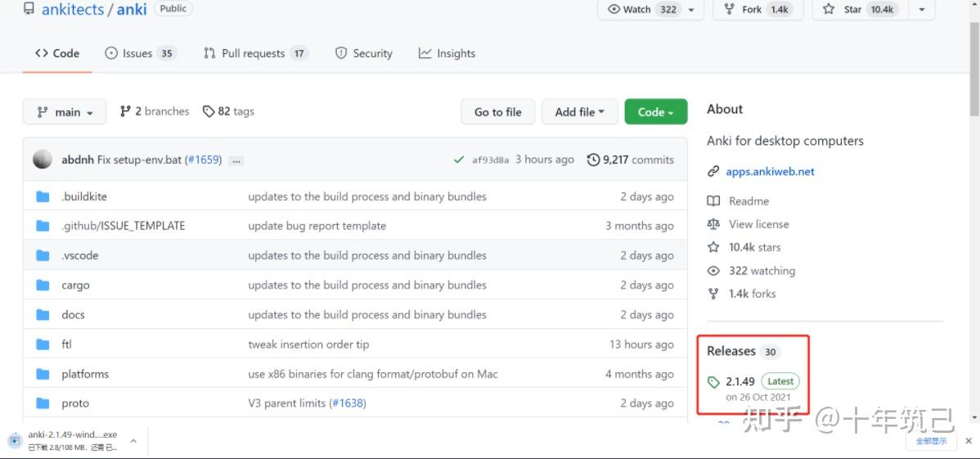Viewport: 980px width, 459px height.
Task: Expand the Add file dropdown
Action: pos(579,112)
